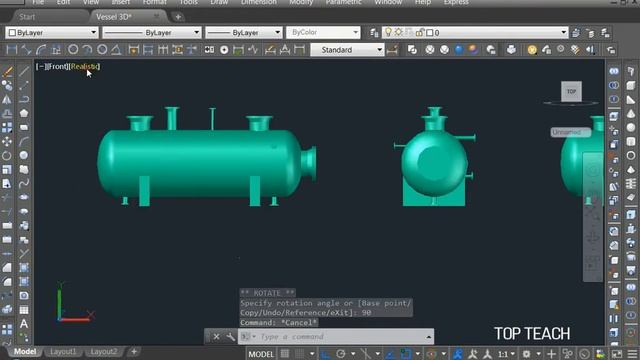Switch to the Start tab
The image size is (640, 360).
point(27,17)
